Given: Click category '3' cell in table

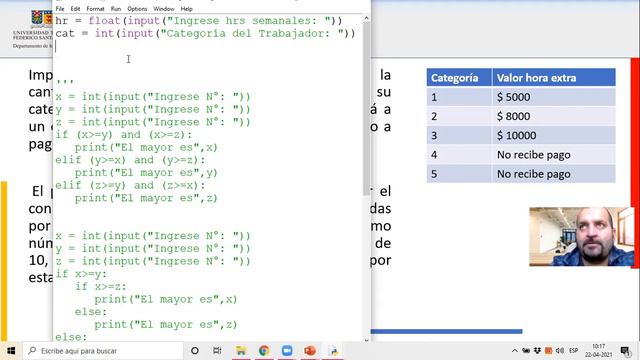Looking at the screenshot, I should point(459,136).
